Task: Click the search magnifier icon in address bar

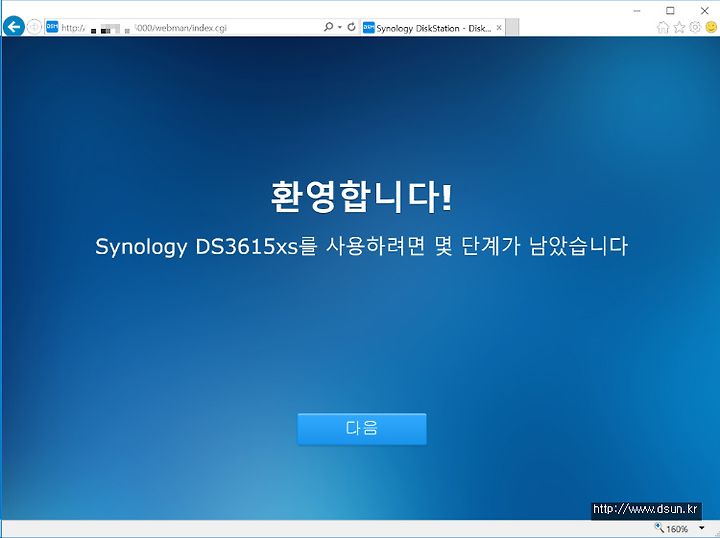Action: (x=328, y=27)
